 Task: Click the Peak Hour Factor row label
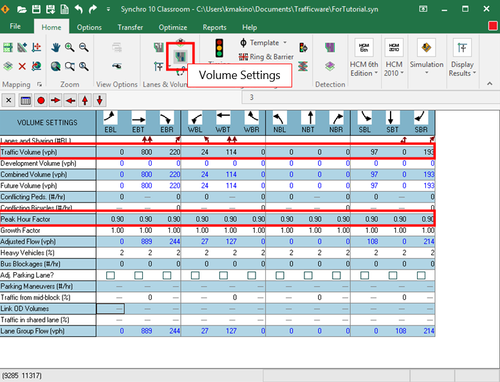pyautogui.click(x=25, y=219)
